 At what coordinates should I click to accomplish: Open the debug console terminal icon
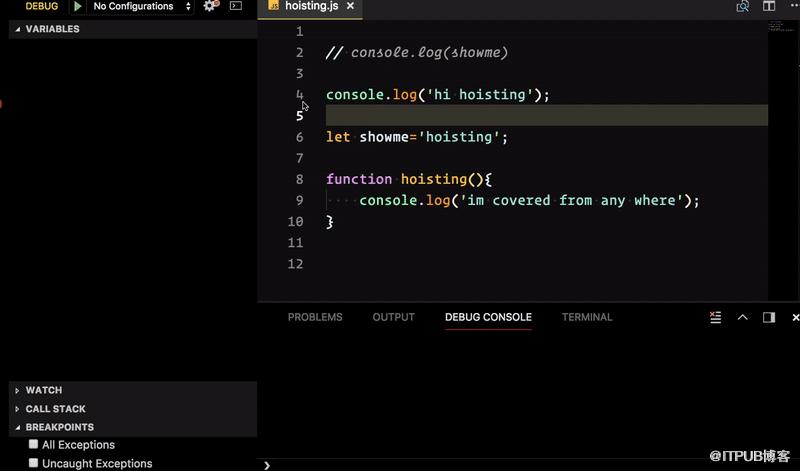(x=236, y=6)
